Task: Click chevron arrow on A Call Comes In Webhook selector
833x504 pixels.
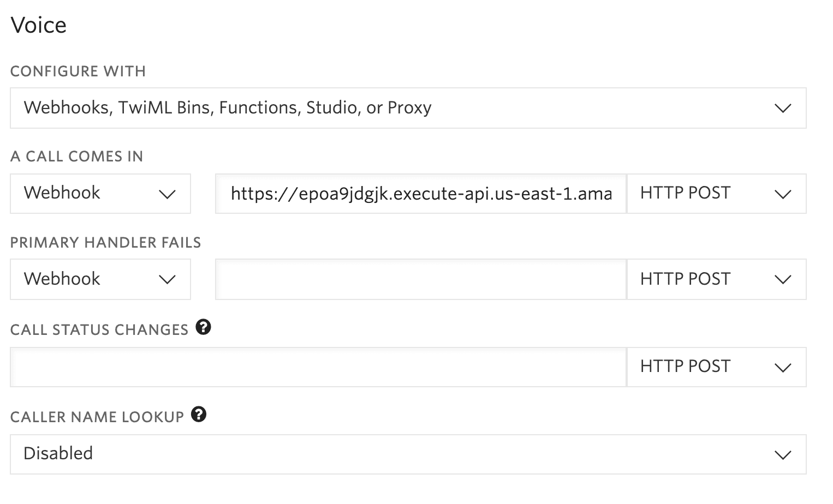Action: [166, 194]
